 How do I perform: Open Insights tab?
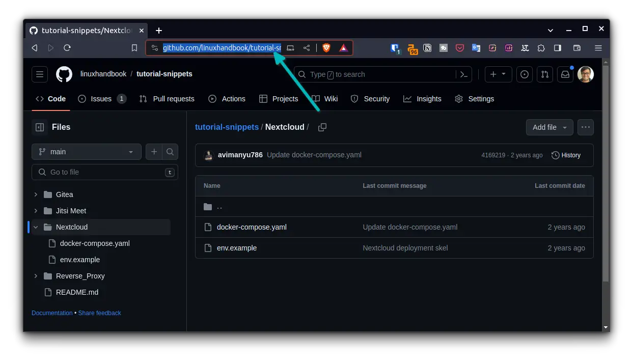click(423, 99)
